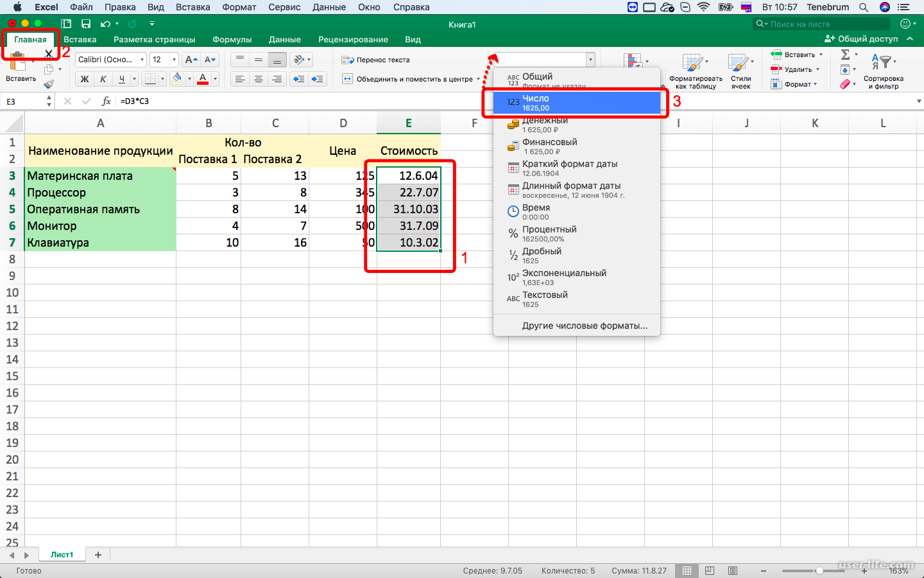924x578 pixels.
Task: Switch to the Вставка ribbon tab
Action: coord(80,39)
